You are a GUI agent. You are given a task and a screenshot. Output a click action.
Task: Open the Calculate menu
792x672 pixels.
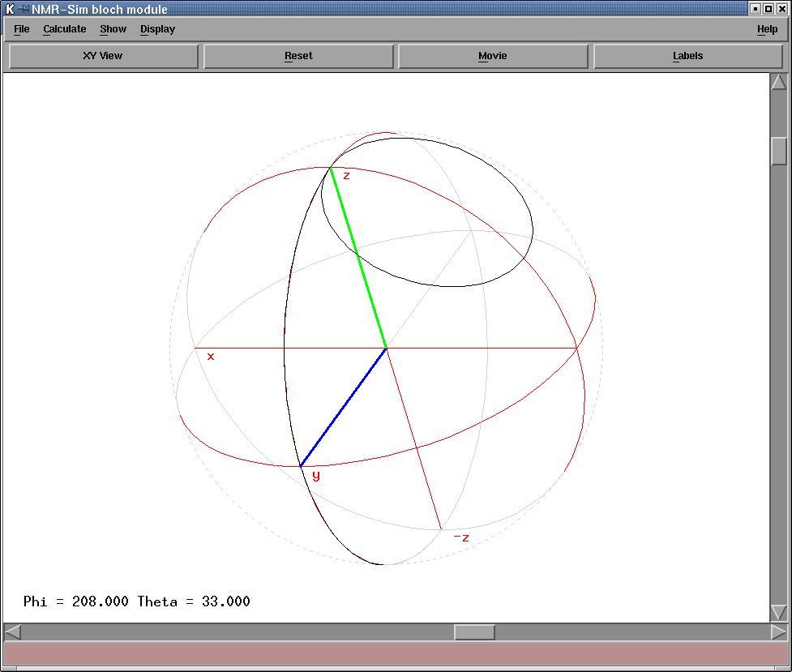65,29
